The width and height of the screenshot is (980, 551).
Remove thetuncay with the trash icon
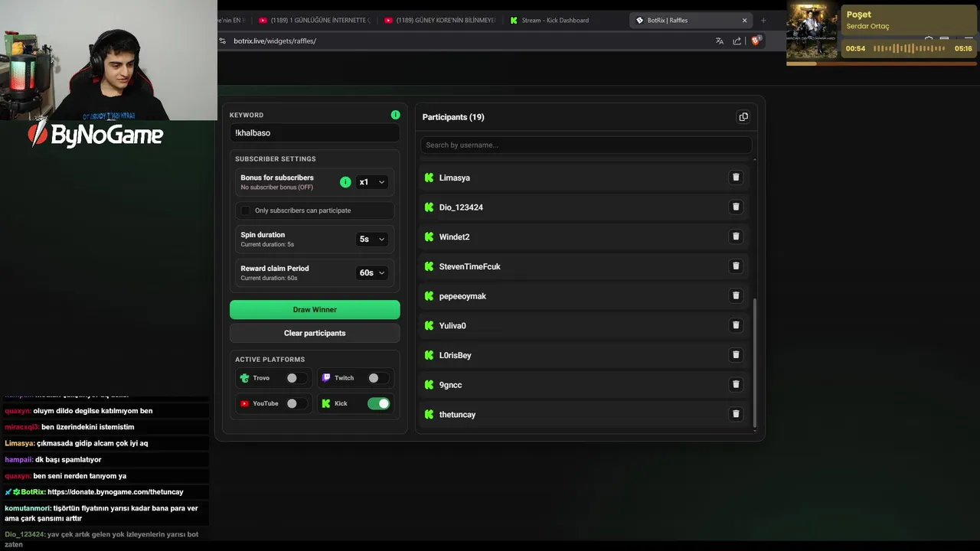[736, 414]
